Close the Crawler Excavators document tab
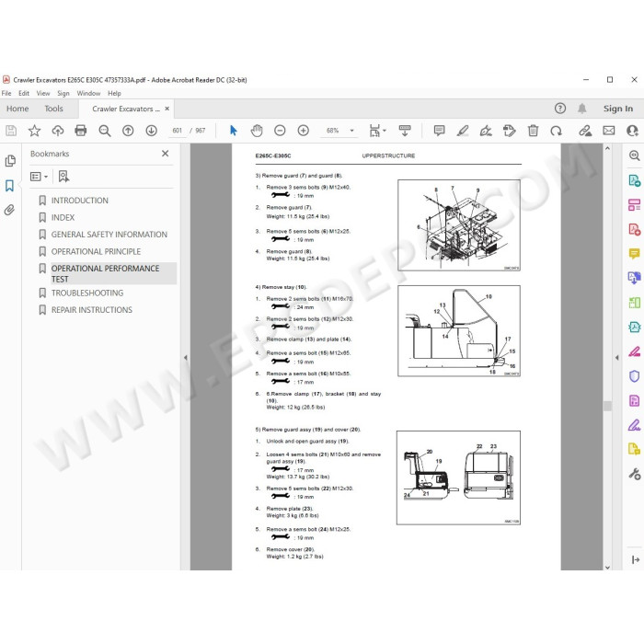 [x=167, y=109]
